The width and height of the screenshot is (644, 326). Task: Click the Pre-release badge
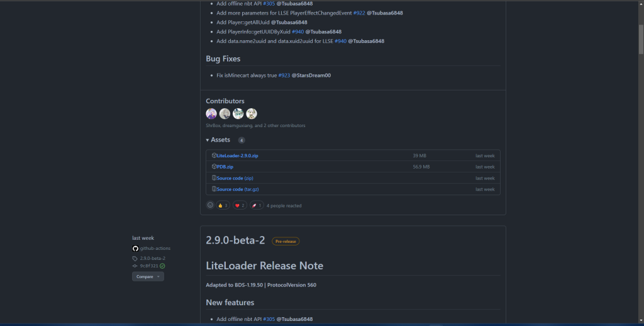tap(286, 241)
